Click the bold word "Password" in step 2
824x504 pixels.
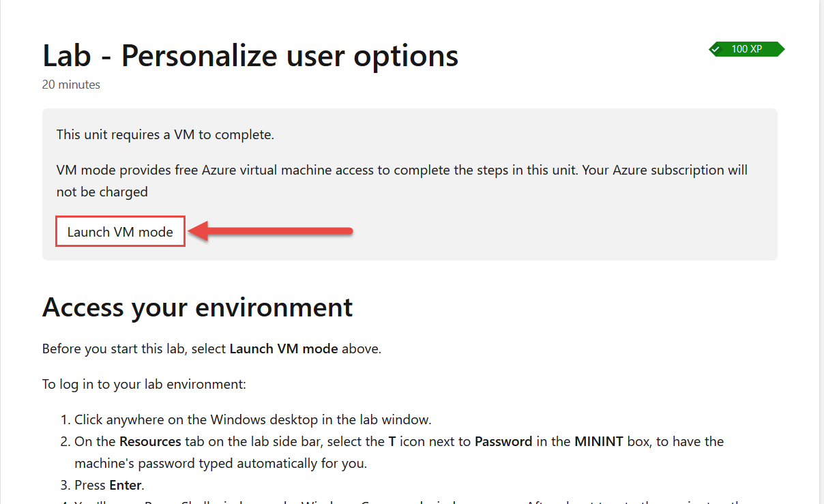point(503,441)
